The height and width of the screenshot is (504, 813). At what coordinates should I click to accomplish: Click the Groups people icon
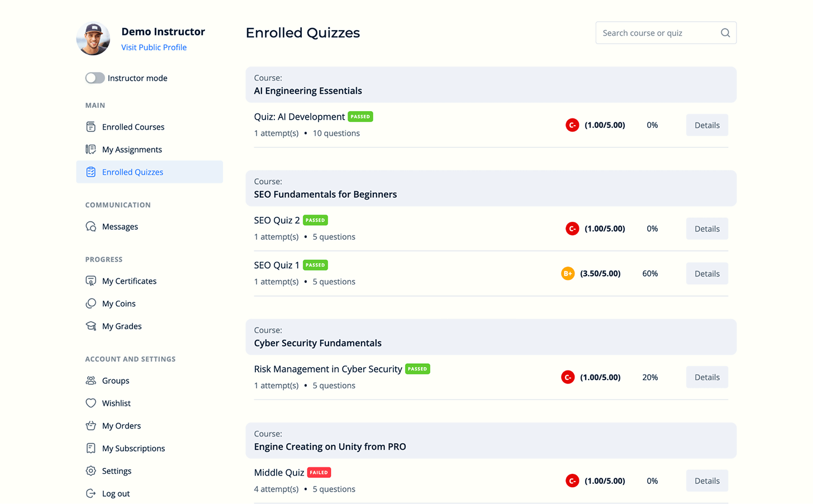coord(91,381)
